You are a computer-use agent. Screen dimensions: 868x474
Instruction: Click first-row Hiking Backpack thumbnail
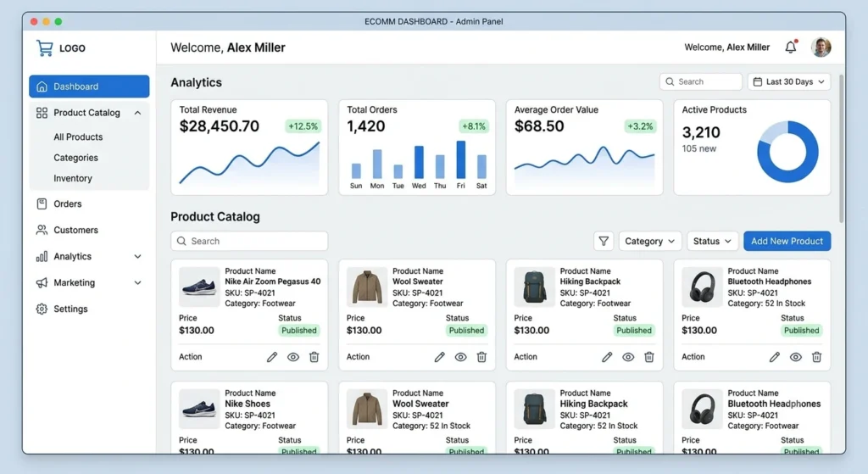[x=534, y=287]
